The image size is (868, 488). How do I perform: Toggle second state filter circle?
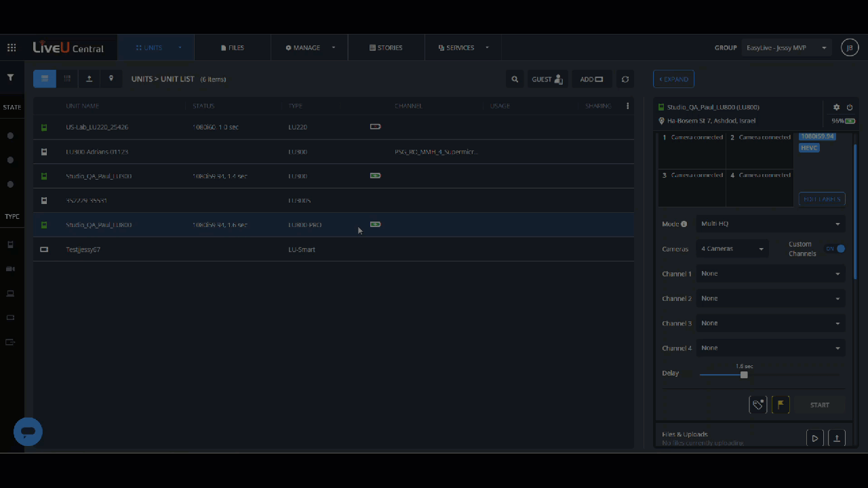(x=10, y=160)
